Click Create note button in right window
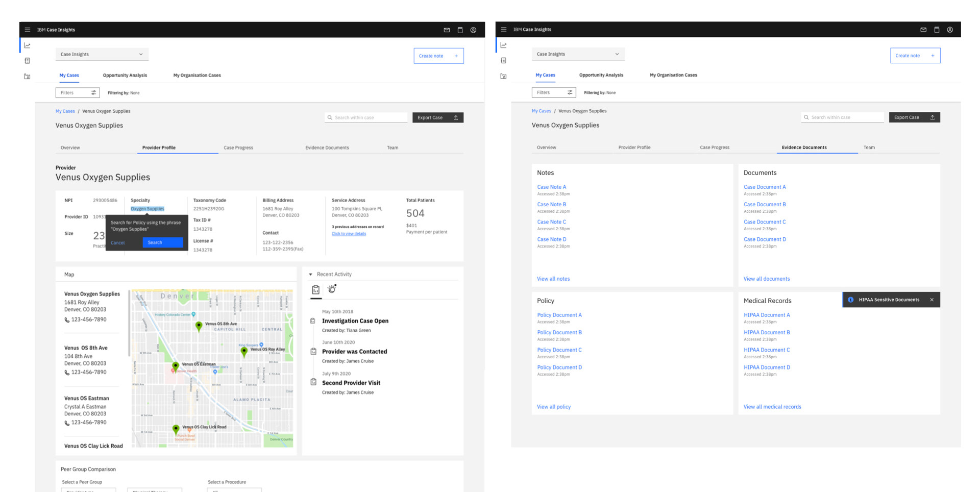The width and height of the screenshot is (980, 492). click(x=915, y=56)
